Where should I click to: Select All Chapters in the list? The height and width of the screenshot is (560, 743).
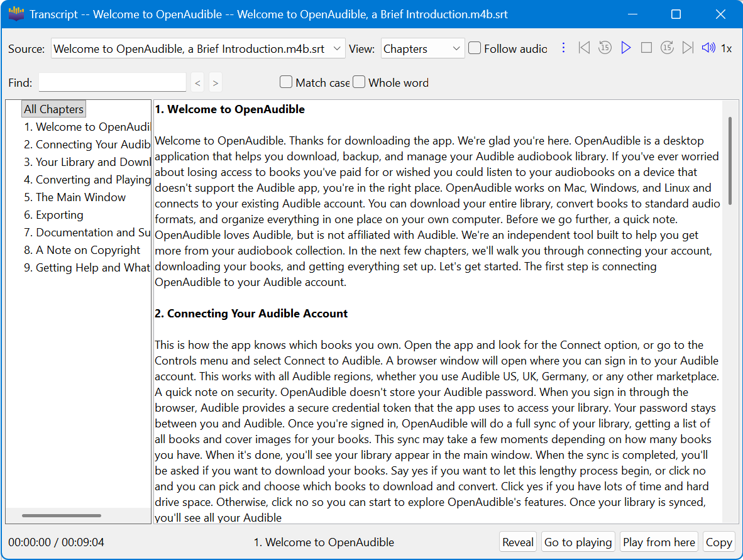pyautogui.click(x=54, y=109)
